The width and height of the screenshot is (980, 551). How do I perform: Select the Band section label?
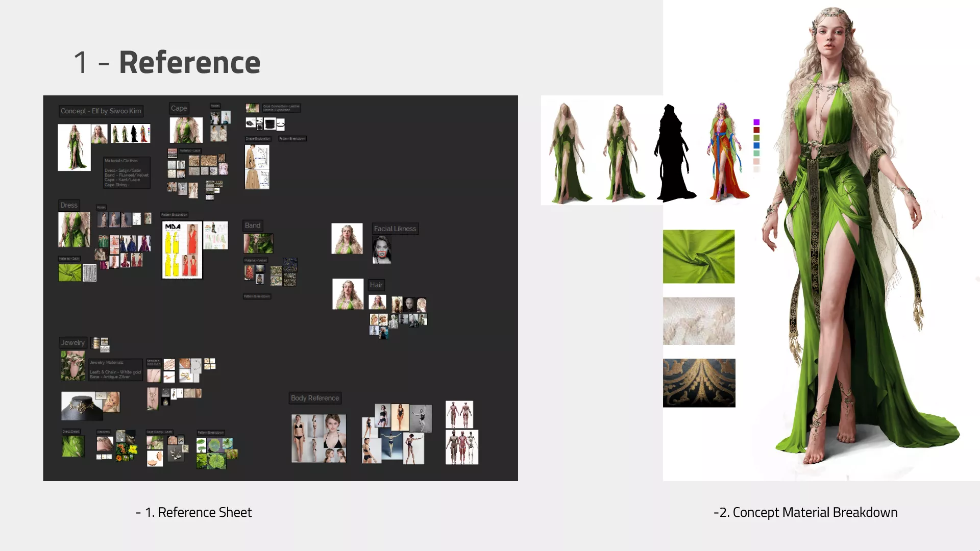click(x=252, y=225)
